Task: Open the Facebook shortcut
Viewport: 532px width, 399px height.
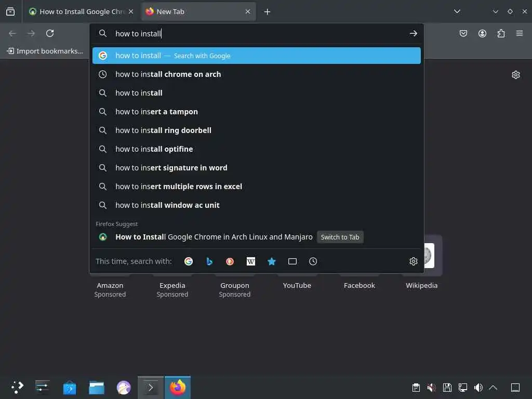Action: click(360, 285)
